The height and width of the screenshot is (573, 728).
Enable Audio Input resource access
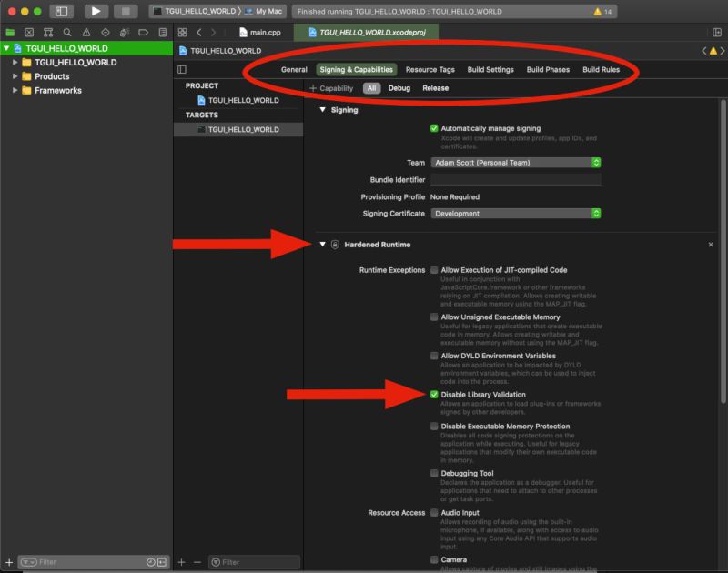coord(434,512)
